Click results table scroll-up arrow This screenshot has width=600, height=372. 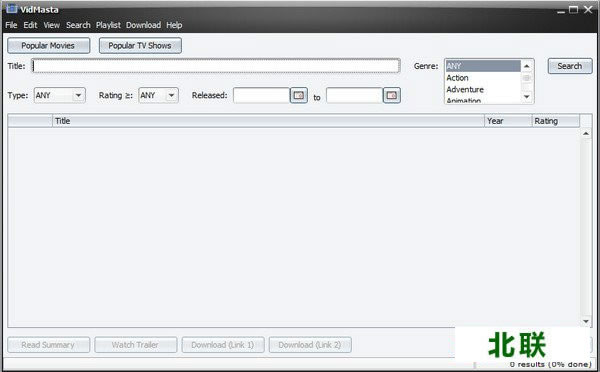click(x=586, y=134)
